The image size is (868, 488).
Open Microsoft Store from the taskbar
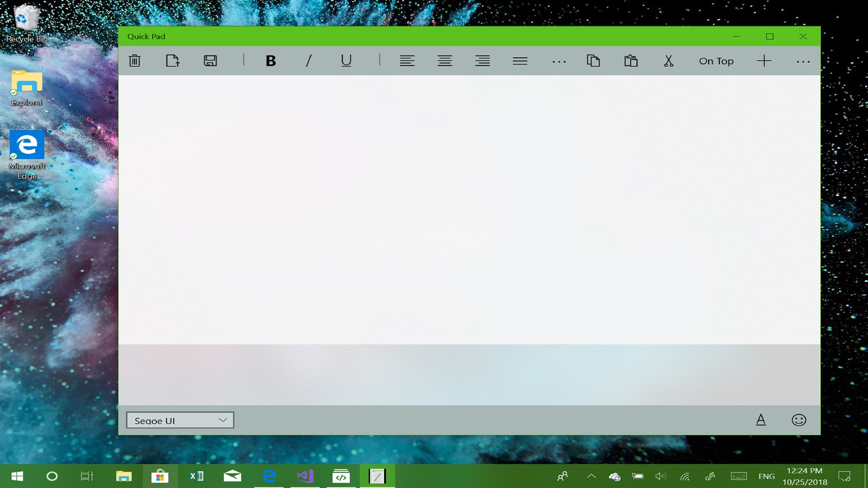point(160,476)
